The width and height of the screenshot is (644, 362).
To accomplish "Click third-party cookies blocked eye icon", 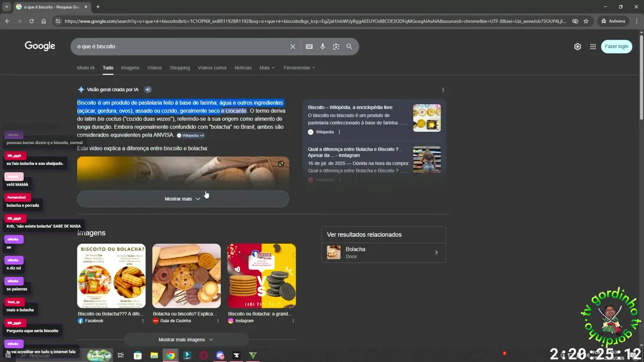I will pos(575,21).
